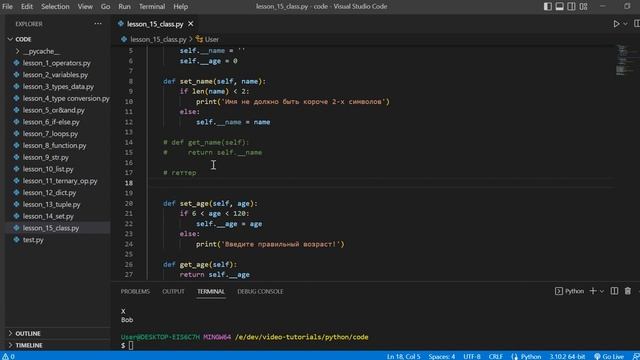Run Python file with play icon
The image size is (640, 360).
click(616, 24)
